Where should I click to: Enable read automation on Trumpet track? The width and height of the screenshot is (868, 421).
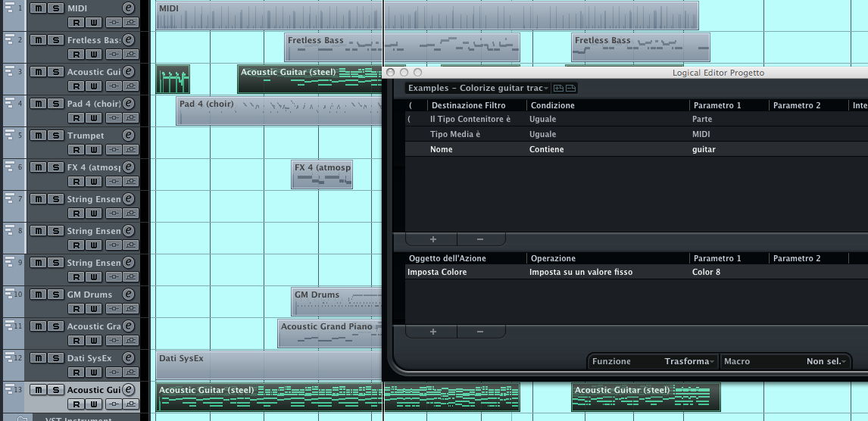coord(76,149)
